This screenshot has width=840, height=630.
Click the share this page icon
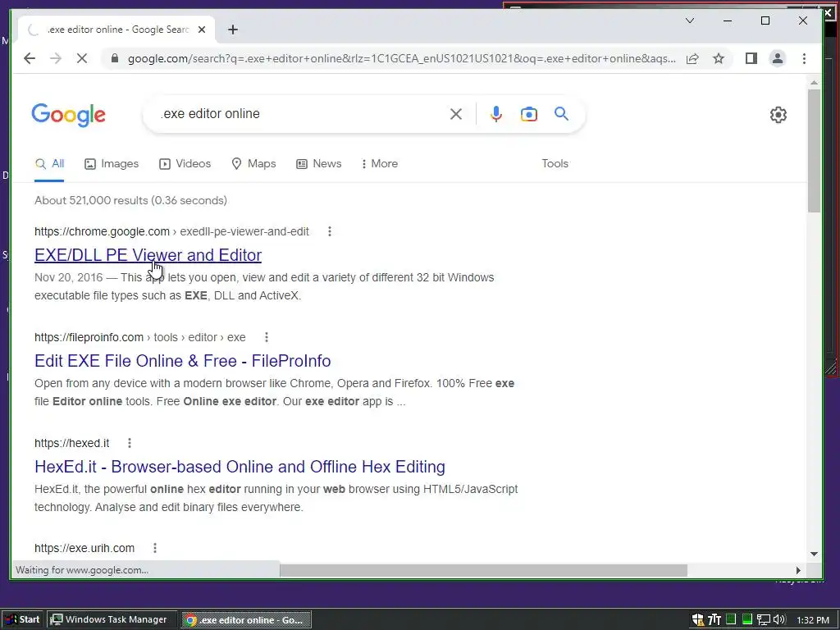692,58
